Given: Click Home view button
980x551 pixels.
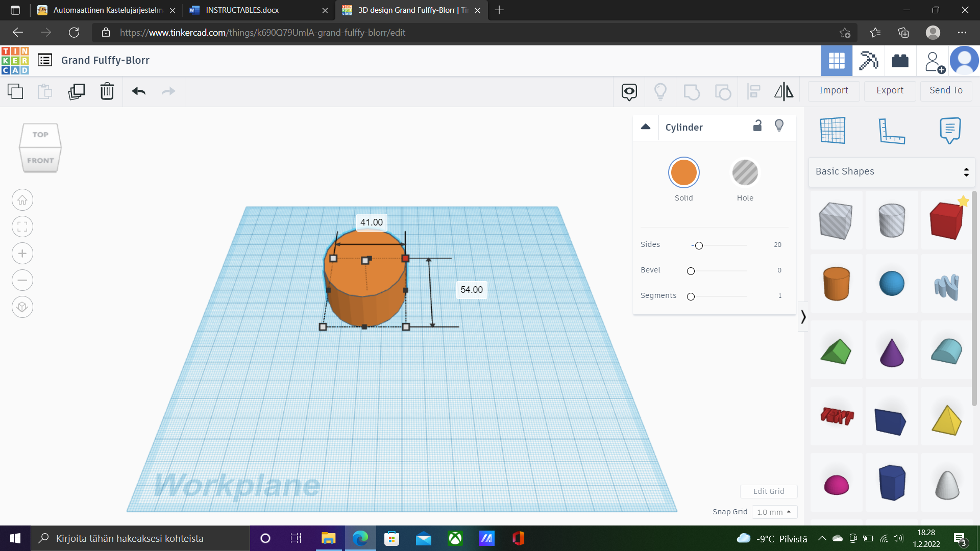Looking at the screenshot, I should 22,200.
